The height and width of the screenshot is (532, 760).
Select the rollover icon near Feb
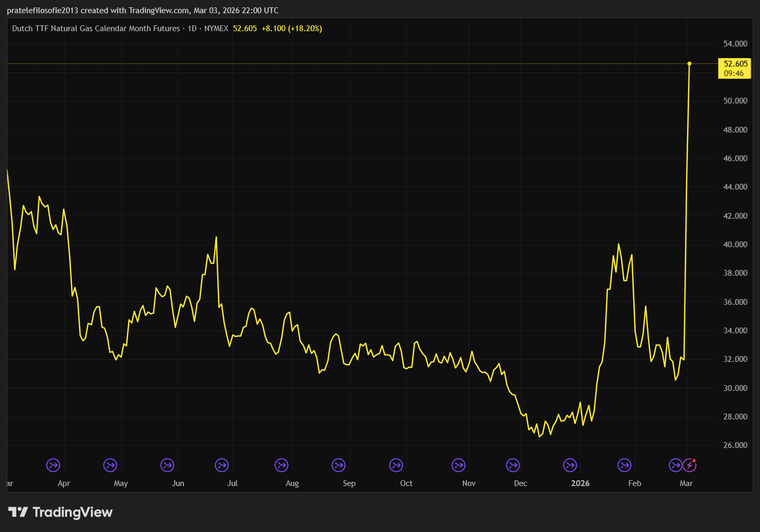point(624,465)
